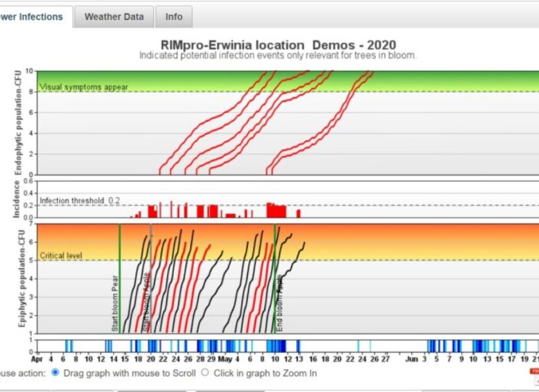Click the 'Critical level' label
This screenshot has height=392, width=539.
[x=61, y=256]
